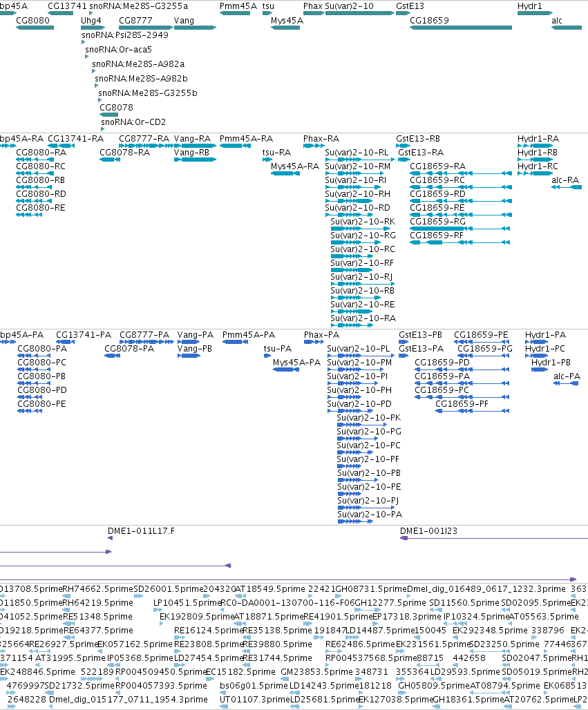Click protein alc-PA label
This screenshot has width=588, height=710.
coord(567,376)
